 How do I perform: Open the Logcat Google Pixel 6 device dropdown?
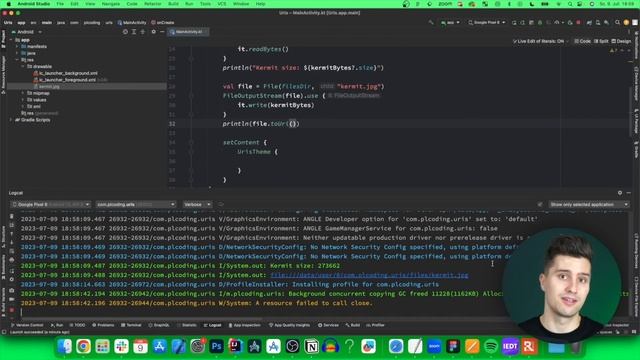[x=51, y=204]
